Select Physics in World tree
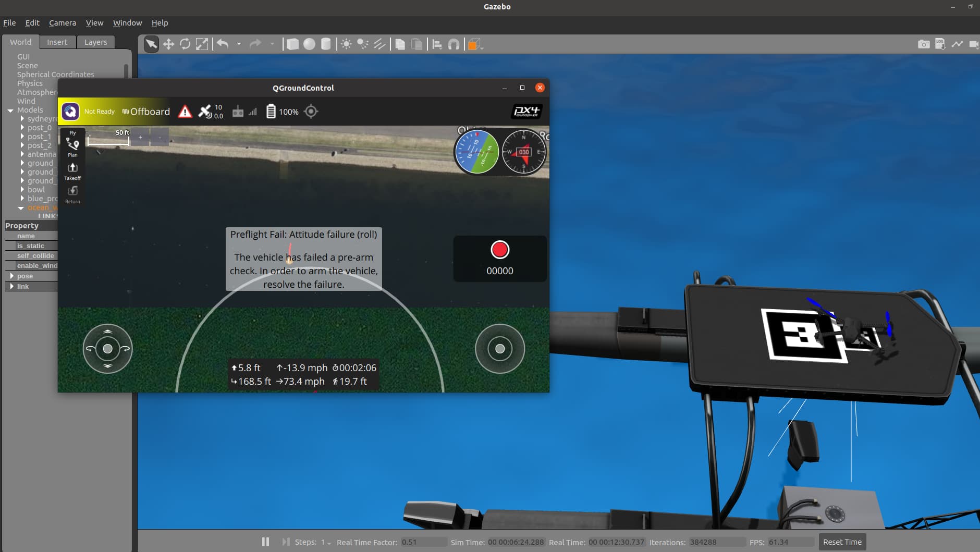The image size is (980, 552). 30,83
